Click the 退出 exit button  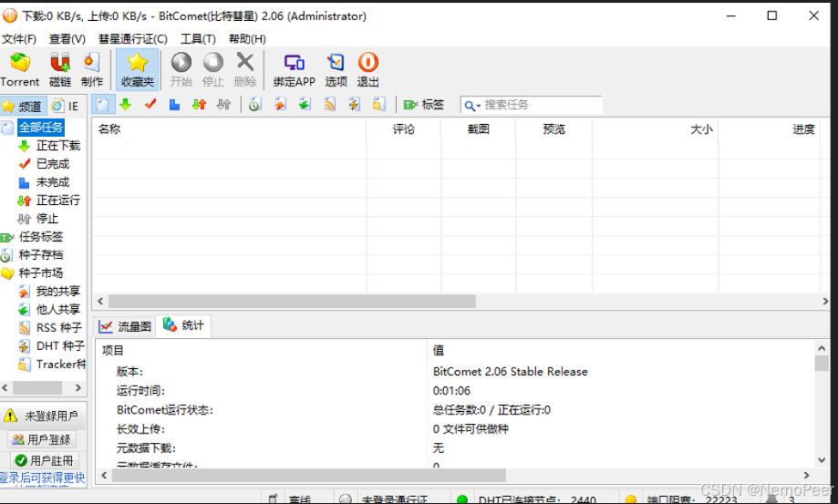click(x=367, y=69)
